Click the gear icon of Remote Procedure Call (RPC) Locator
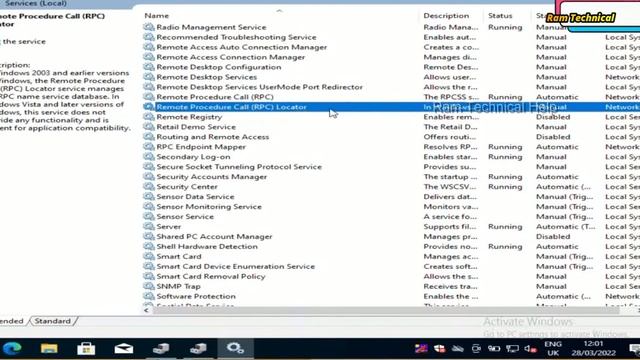This screenshot has height=360, width=640. click(x=149, y=107)
